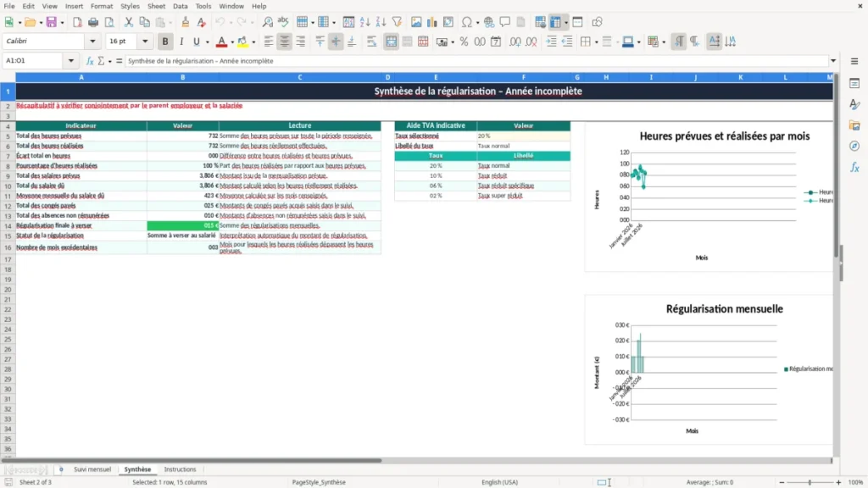This screenshot has height=488, width=868.
Task: Open a file using the folder icon
Action: click(30, 22)
